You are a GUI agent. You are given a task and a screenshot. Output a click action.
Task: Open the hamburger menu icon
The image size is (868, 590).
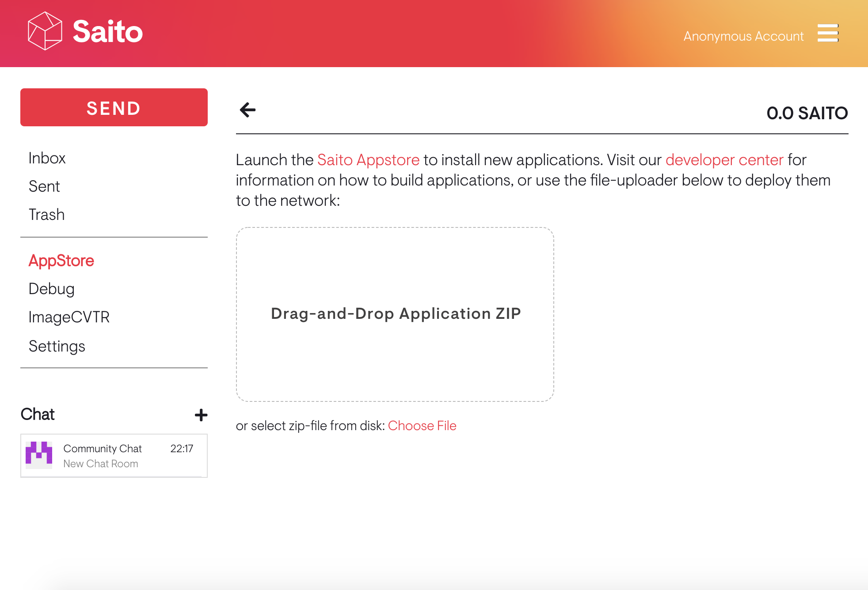coord(827,33)
